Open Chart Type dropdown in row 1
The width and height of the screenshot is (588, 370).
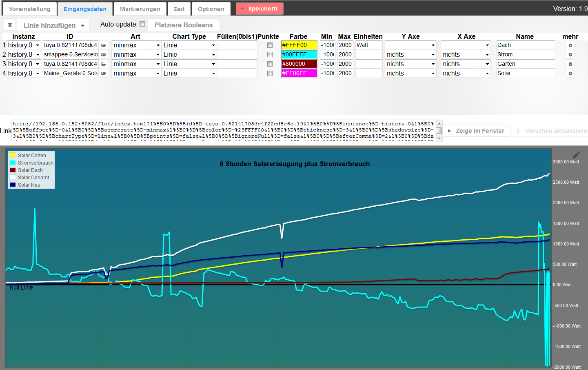click(189, 45)
